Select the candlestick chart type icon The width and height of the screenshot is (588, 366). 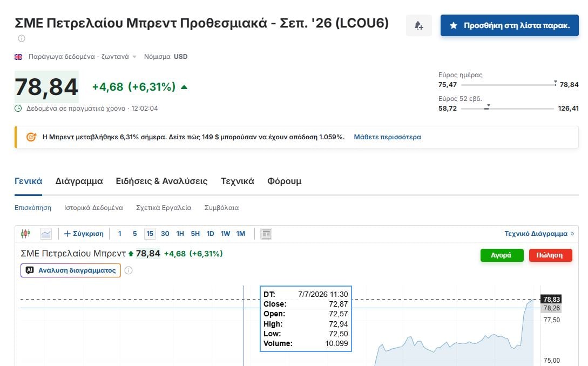point(25,234)
